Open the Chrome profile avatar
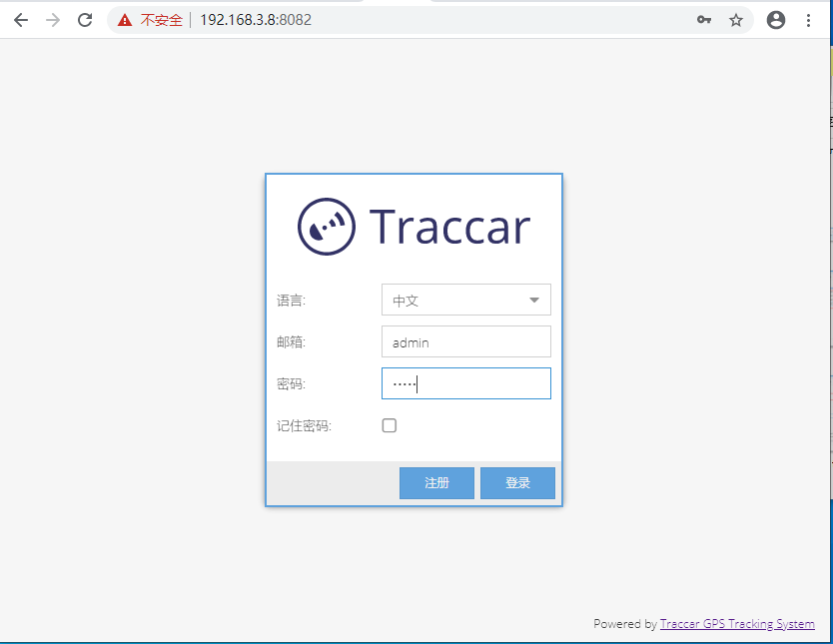The height and width of the screenshot is (644, 833). (x=776, y=20)
